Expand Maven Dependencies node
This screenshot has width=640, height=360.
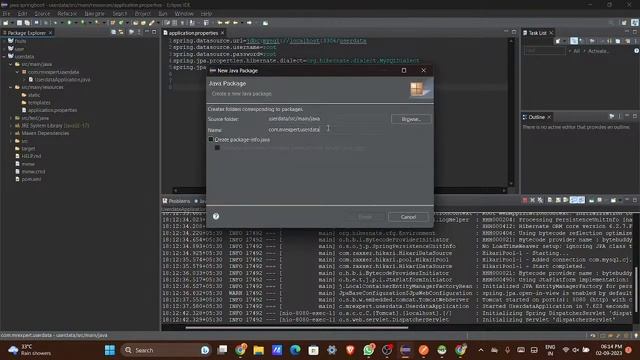11,133
